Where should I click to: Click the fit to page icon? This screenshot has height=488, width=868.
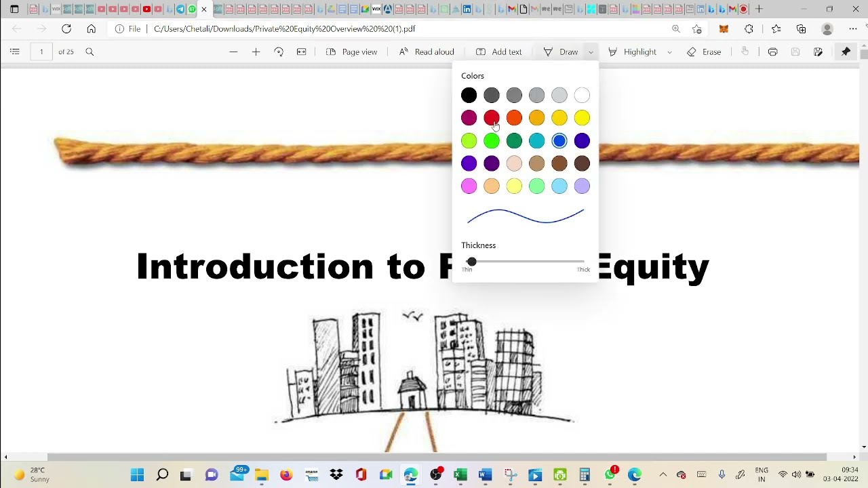[302, 52]
